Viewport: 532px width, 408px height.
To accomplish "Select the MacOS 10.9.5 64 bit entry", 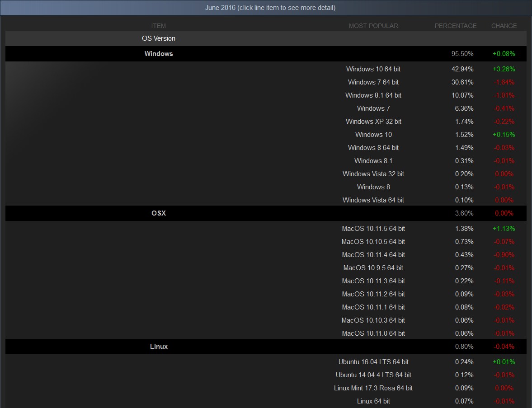I will [373, 267].
